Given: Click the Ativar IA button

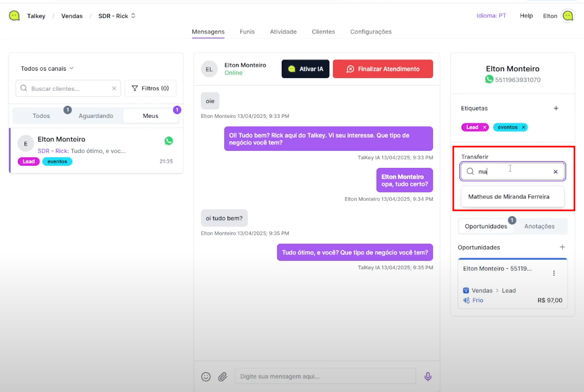Looking at the screenshot, I should click(306, 69).
